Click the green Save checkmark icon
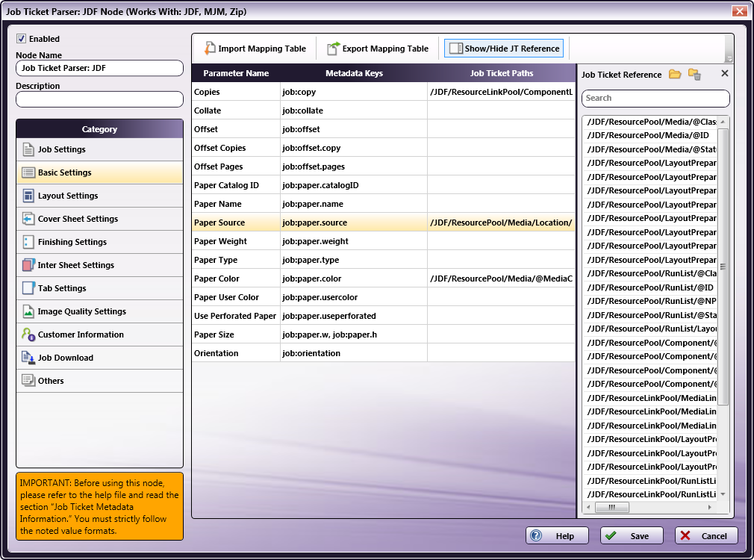Viewport: 754px width, 560px height. (611, 535)
